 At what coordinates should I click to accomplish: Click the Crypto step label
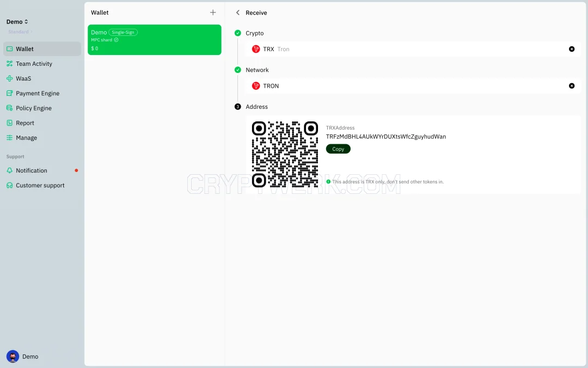pos(255,33)
